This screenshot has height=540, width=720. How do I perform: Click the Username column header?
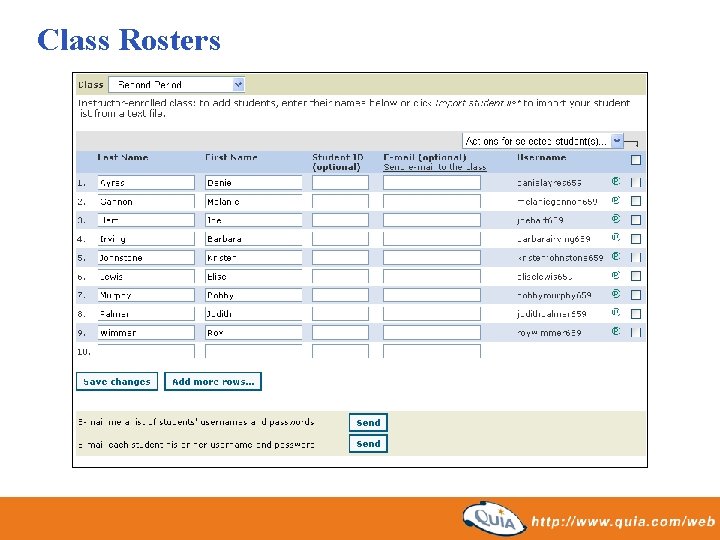[541, 157]
